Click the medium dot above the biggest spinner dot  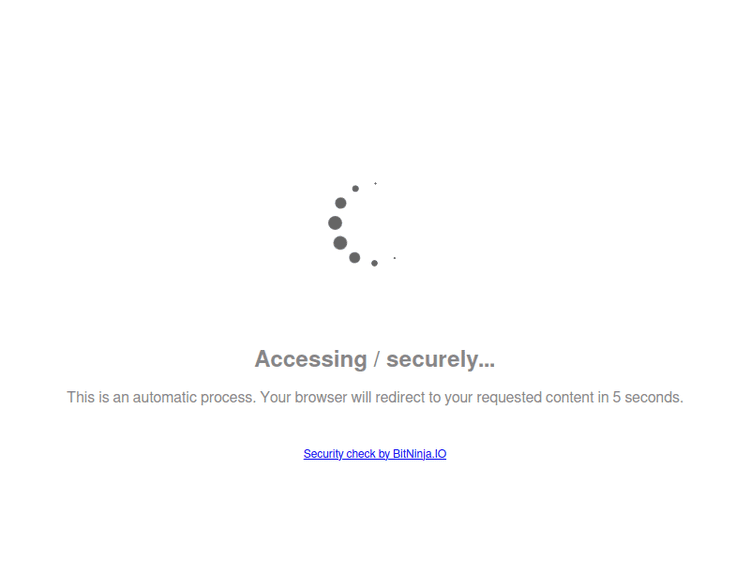click(x=341, y=203)
